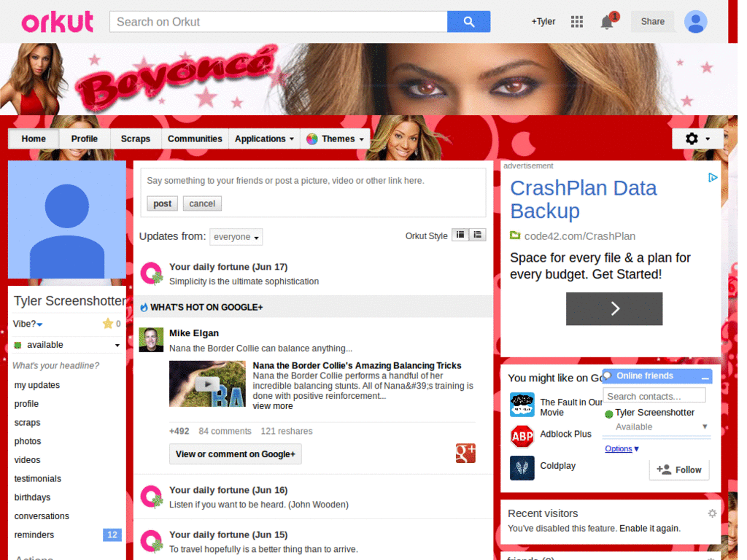Click the Search contacts field
747x560 pixels.
(x=654, y=396)
